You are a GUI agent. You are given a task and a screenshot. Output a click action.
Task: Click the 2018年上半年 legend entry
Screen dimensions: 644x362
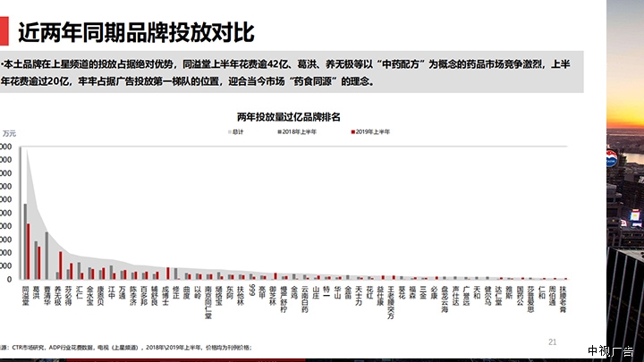[x=299, y=131]
